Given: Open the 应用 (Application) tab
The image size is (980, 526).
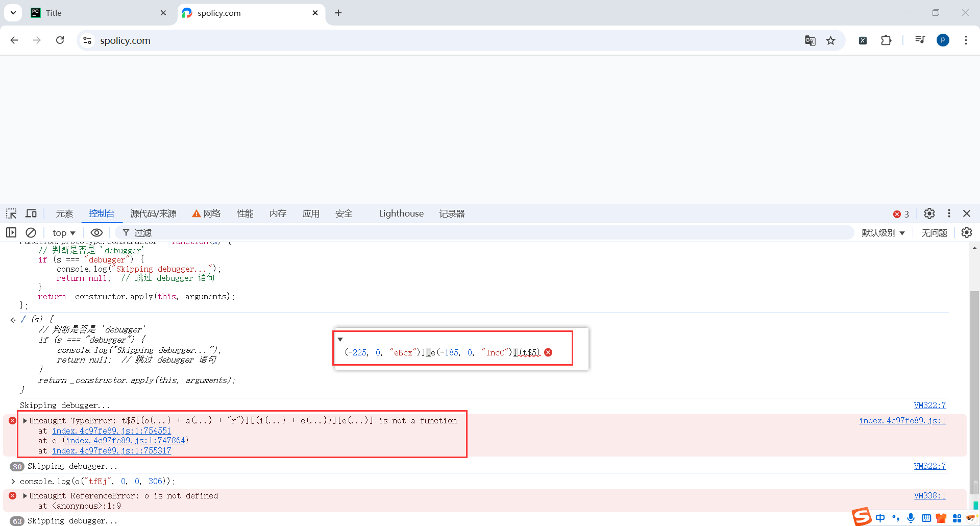Looking at the screenshot, I should (x=311, y=213).
